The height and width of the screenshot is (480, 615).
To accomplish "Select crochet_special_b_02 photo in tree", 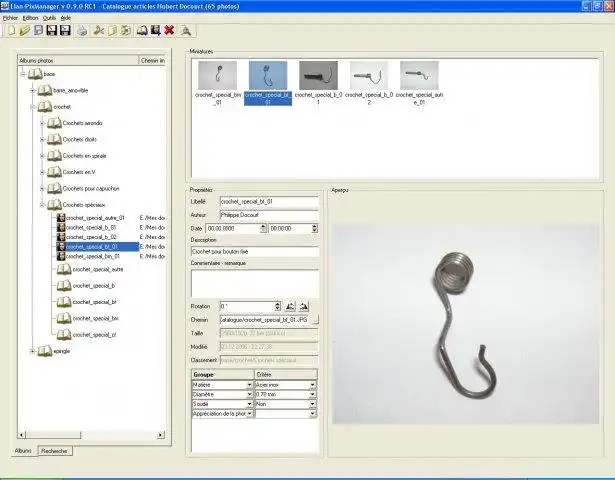I will point(91,237).
